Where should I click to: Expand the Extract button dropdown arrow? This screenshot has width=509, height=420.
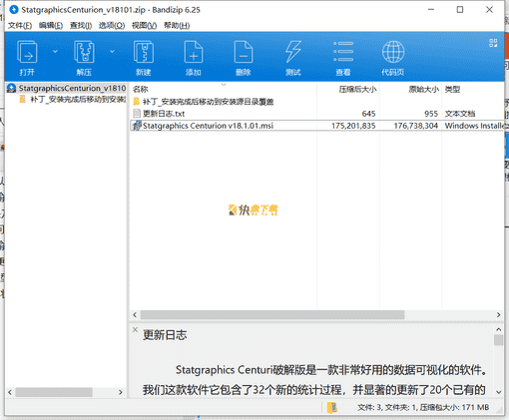[112, 51]
